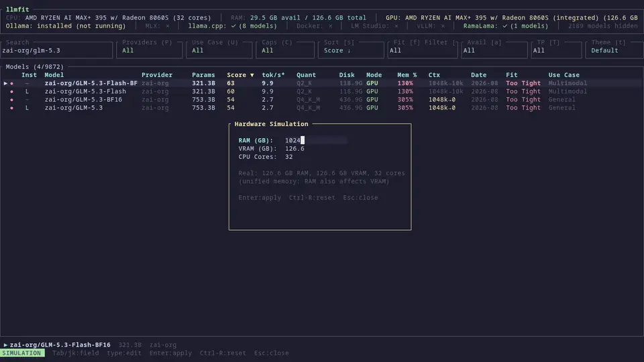Image resolution: width=644 pixels, height=362 pixels.
Task: Click the Params column header
Action: click(x=203, y=75)
